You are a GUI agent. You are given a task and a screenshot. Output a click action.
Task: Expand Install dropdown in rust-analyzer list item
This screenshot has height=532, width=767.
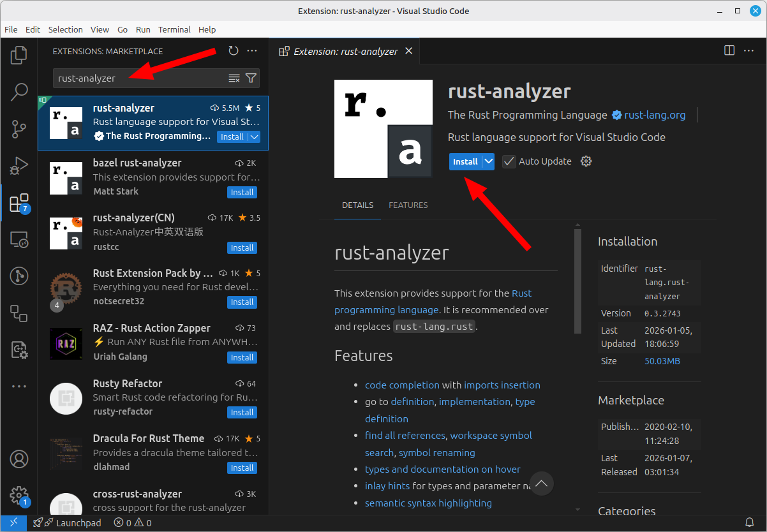254,137
